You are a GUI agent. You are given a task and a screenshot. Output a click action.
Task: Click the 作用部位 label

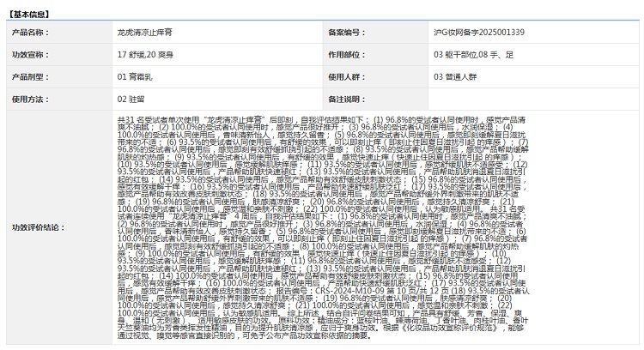[x=347, y=55]
